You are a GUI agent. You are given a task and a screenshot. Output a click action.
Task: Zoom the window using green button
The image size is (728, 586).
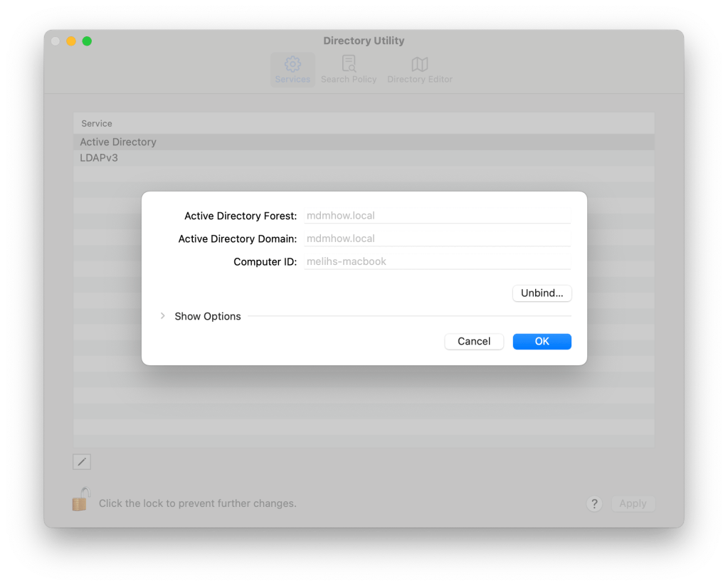(x=87, y=41)
